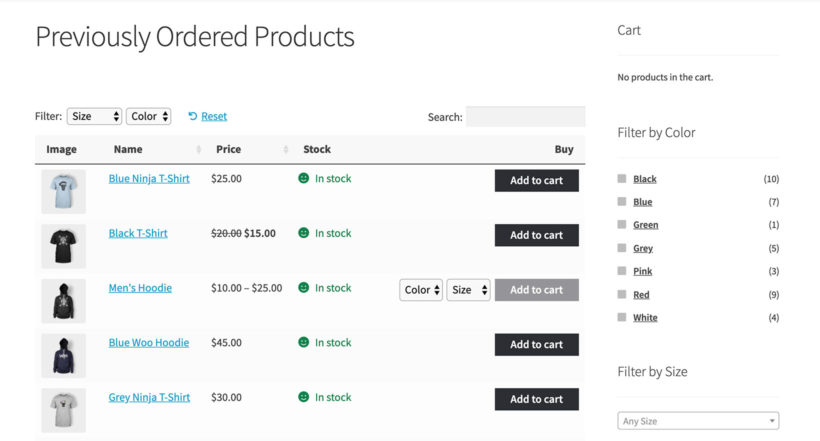The height and width of the screenshot is (441, 820).
Task: Click Blue Woo Hoodie thumbnail image
Action: tap(63, 355)
